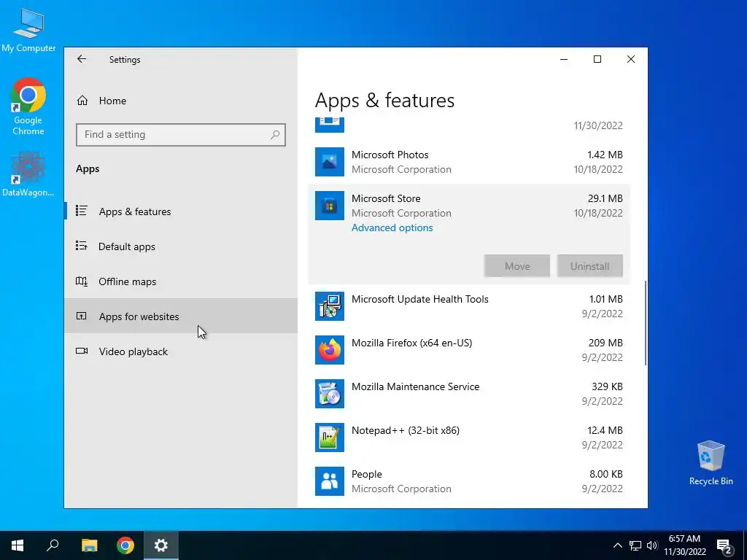747x560 pixels.
Task: Minimize the Settings window
Action: (564, 59)
